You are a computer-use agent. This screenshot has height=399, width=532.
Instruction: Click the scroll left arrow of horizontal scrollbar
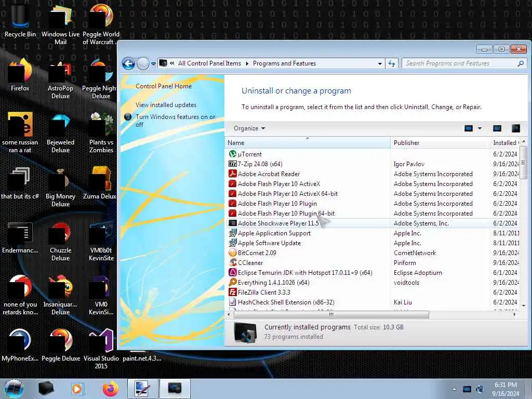(229, 314)
